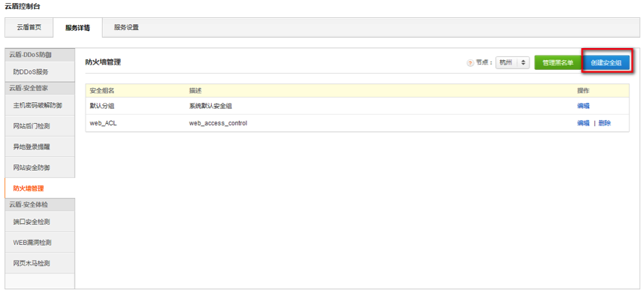644x293 pixels.
Task: Click the blue 创建安全组 button
Action: pos(606,63)
